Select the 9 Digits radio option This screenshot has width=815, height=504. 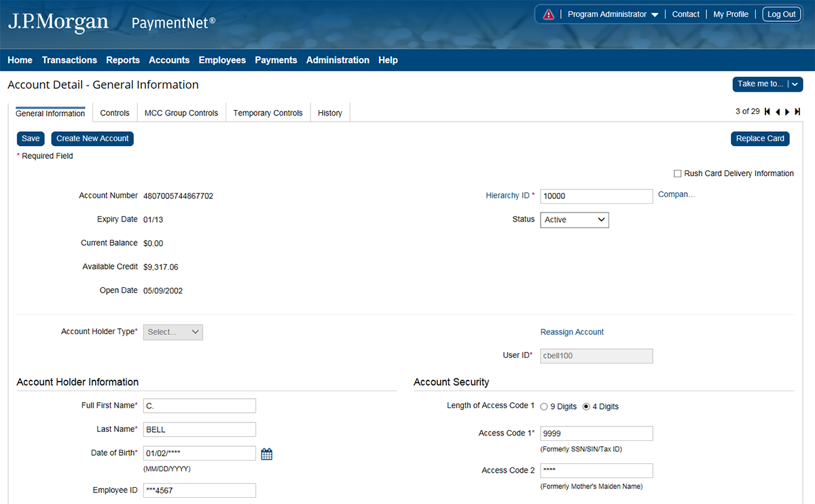point(544,407)
